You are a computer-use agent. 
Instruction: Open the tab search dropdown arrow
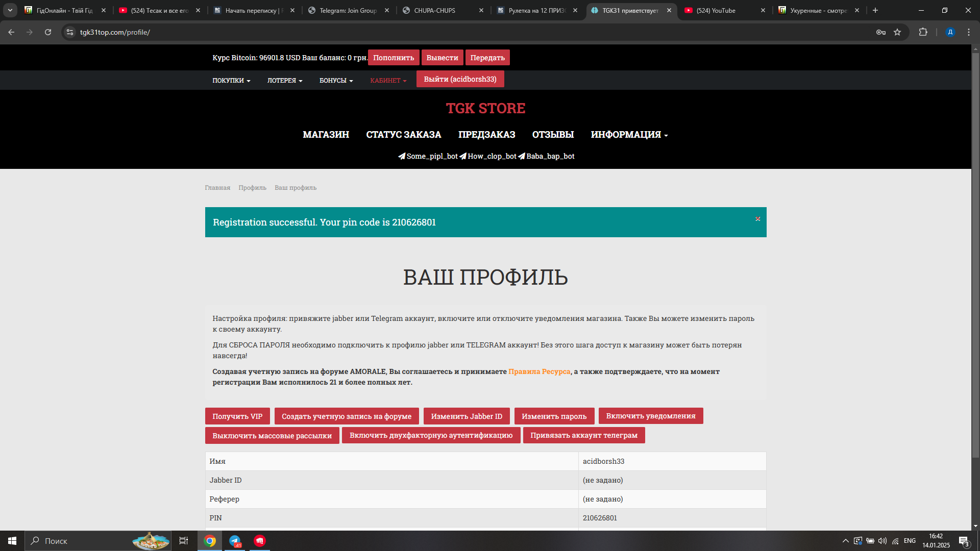click(x=10, y=10)
